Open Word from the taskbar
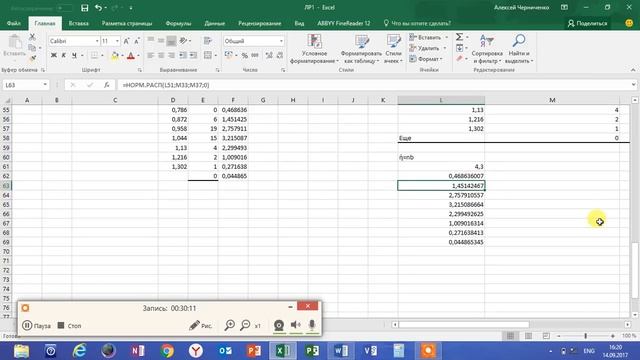This screenshot has height=360, width=640. [x=341, y=351]
